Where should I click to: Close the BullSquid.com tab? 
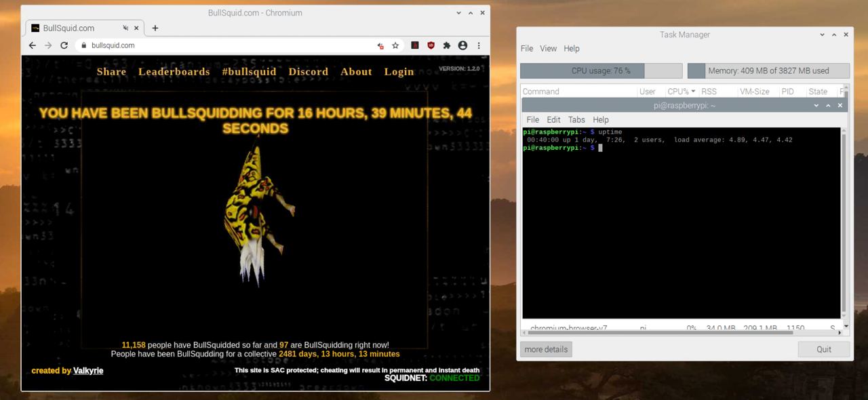136,28
